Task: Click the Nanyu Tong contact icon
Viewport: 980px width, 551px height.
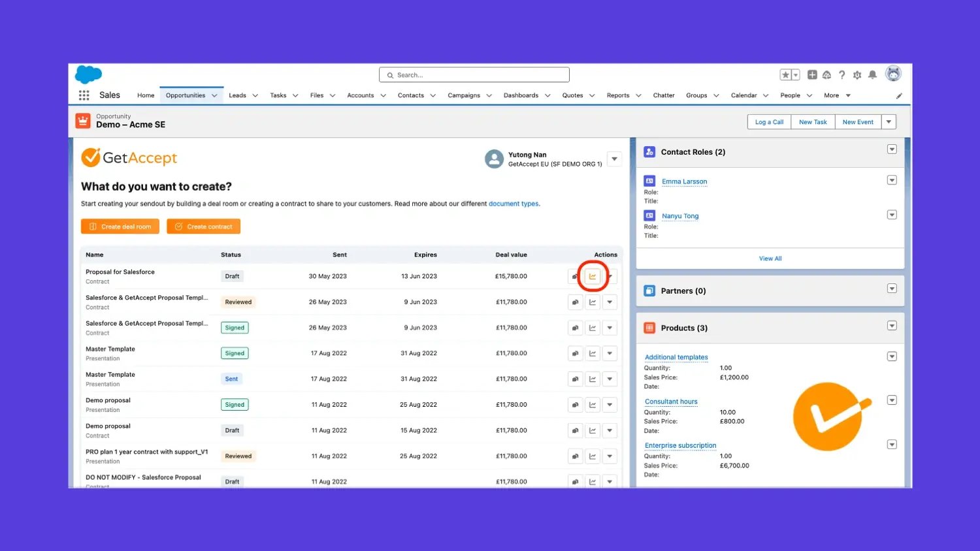Action: (x=649, y=215)
